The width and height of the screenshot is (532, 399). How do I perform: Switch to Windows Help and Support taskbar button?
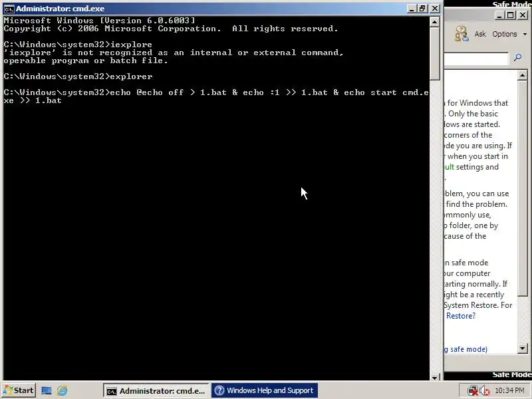pyautogui.click(x=265, y=390)
